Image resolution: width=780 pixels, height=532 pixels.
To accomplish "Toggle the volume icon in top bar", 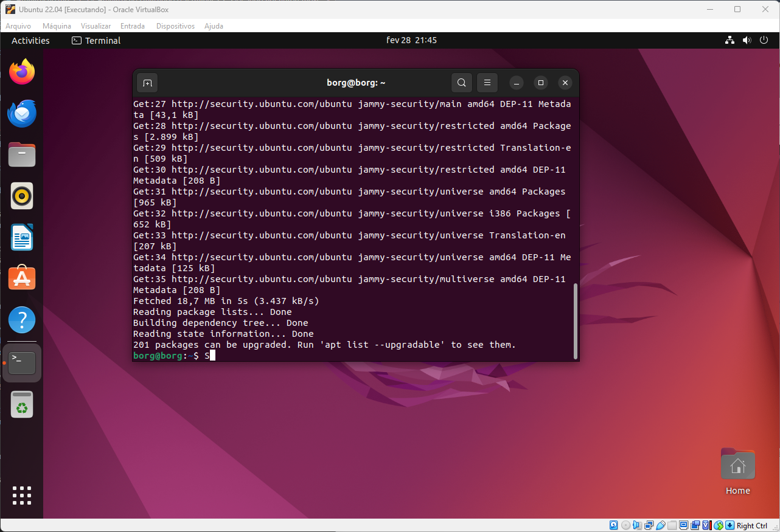I will coord(747,41).
